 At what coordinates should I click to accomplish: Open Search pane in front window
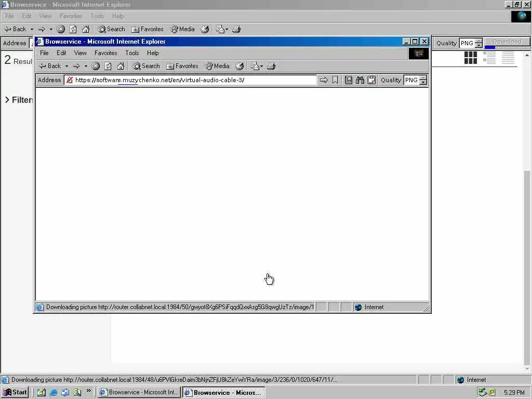pos(146,66)
